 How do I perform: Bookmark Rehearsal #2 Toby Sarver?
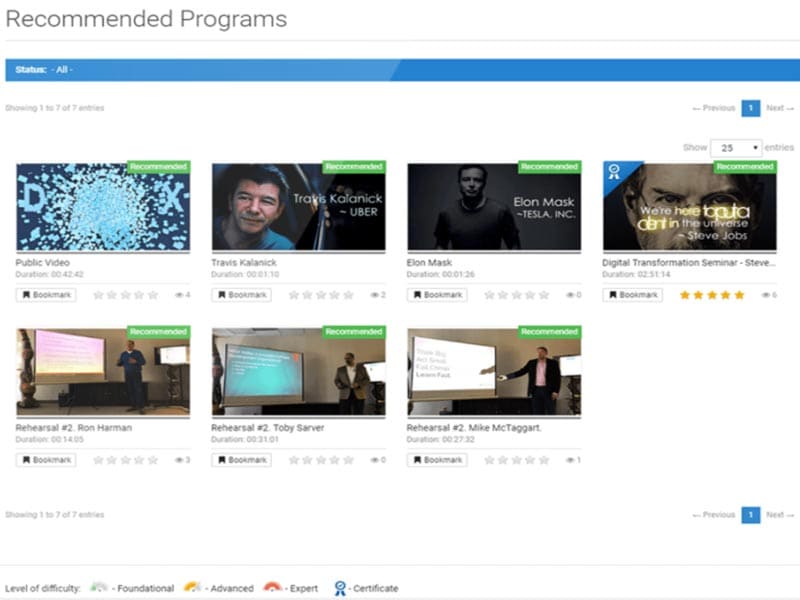tap(241, 460)
